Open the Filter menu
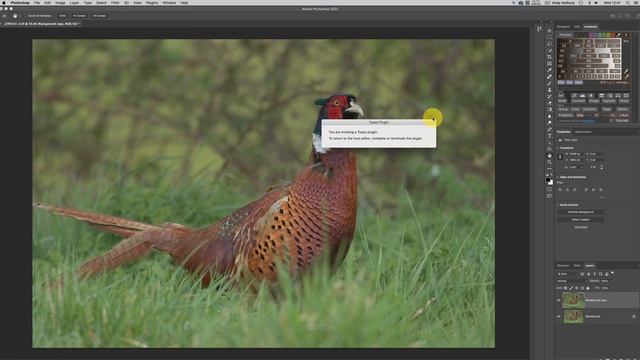Viewport: 640px width, 360px height. 116,2
